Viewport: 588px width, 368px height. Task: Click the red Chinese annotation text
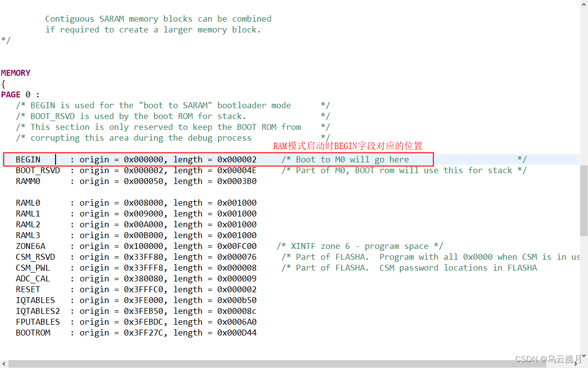pos(349,146)
